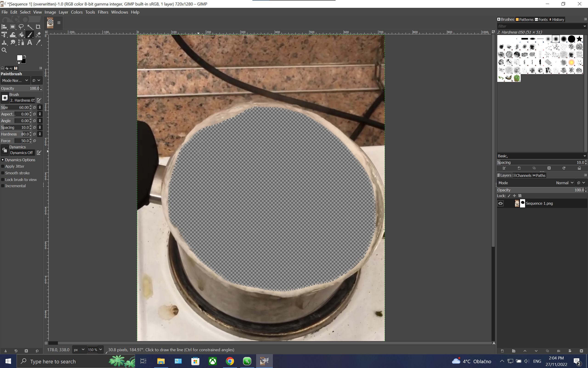Image resolution: width=588 pixels, height=368 pixels.
Task: Open the px units dropdown
Action: 79,350
